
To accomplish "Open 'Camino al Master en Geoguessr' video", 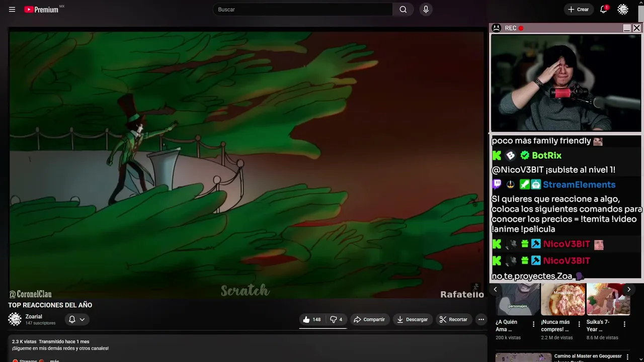I will (x=588, y=356).
